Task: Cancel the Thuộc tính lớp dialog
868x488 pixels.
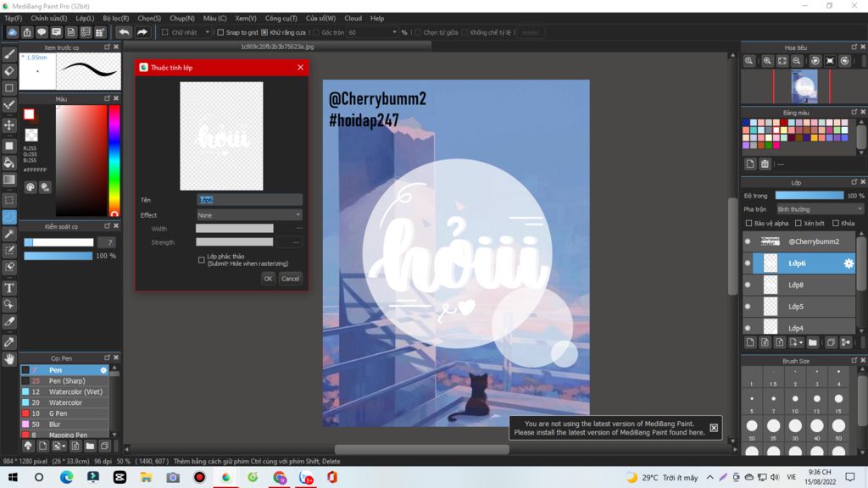Action: 290,278
